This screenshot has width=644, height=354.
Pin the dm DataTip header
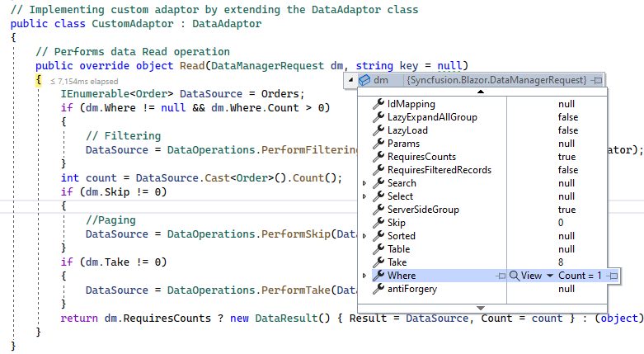tap(597, 80)
